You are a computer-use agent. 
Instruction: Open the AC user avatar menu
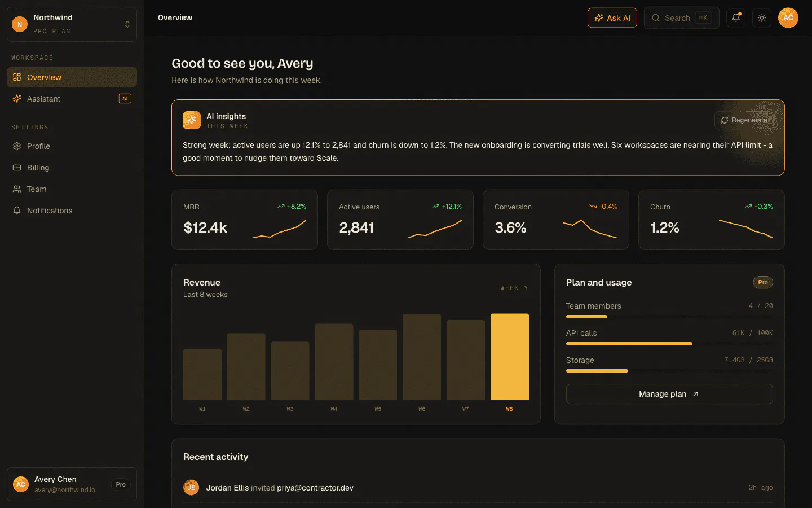pos(788,18)
